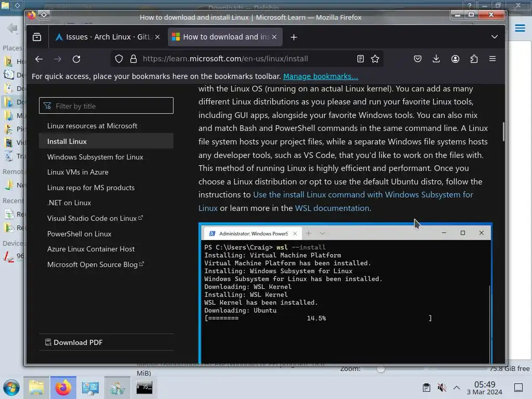Open the start menu button
Image resolution: width=532 pixels, height=399 pixels.
click(x=11, y=388)
